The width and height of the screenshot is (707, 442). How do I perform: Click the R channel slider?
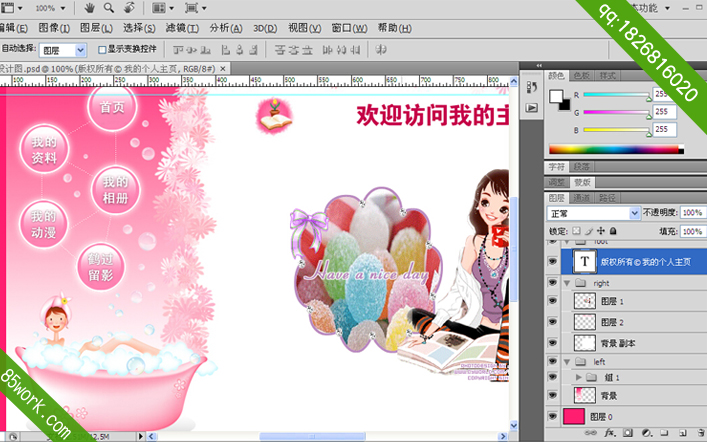(x=617, y=95)
